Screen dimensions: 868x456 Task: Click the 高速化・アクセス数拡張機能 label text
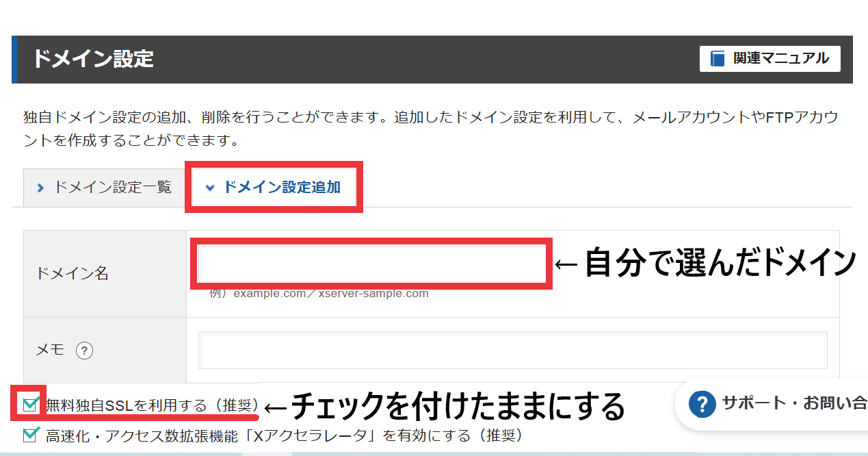coord(285,435)
